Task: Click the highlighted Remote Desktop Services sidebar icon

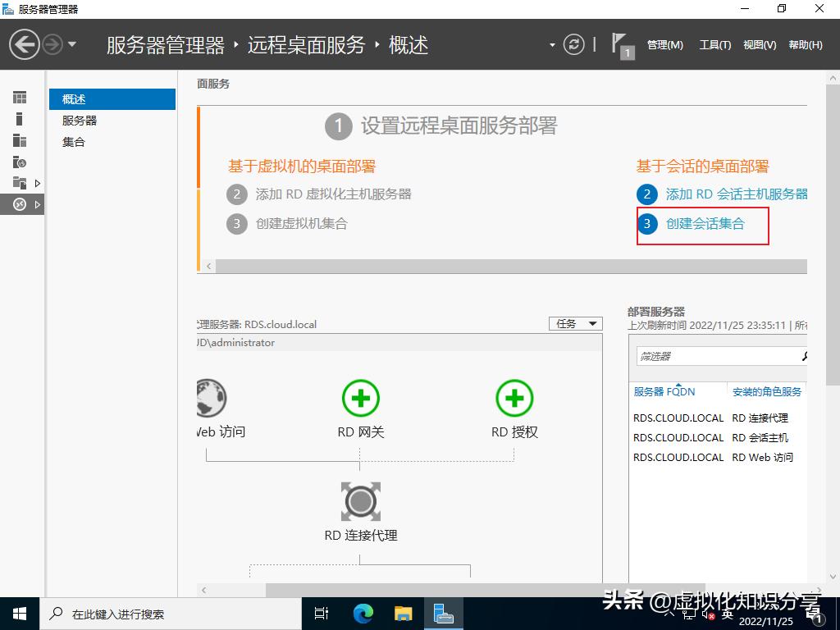Action: tap(21, 204)
